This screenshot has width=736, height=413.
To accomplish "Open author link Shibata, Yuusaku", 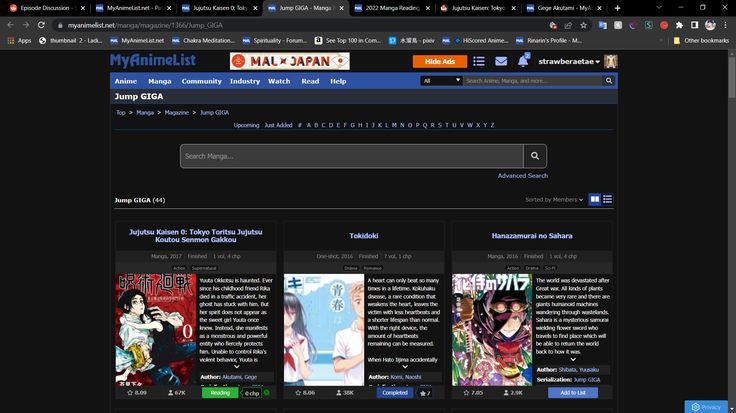I will click(578, 370).
